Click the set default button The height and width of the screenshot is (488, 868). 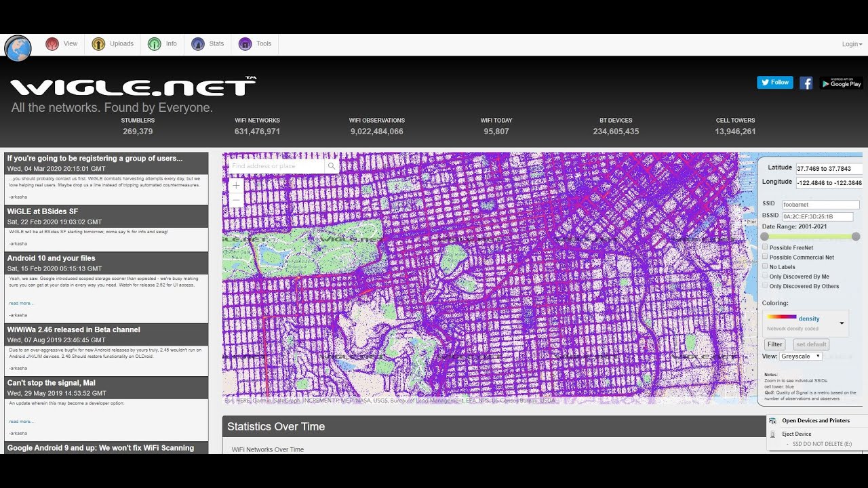(811, 344)
